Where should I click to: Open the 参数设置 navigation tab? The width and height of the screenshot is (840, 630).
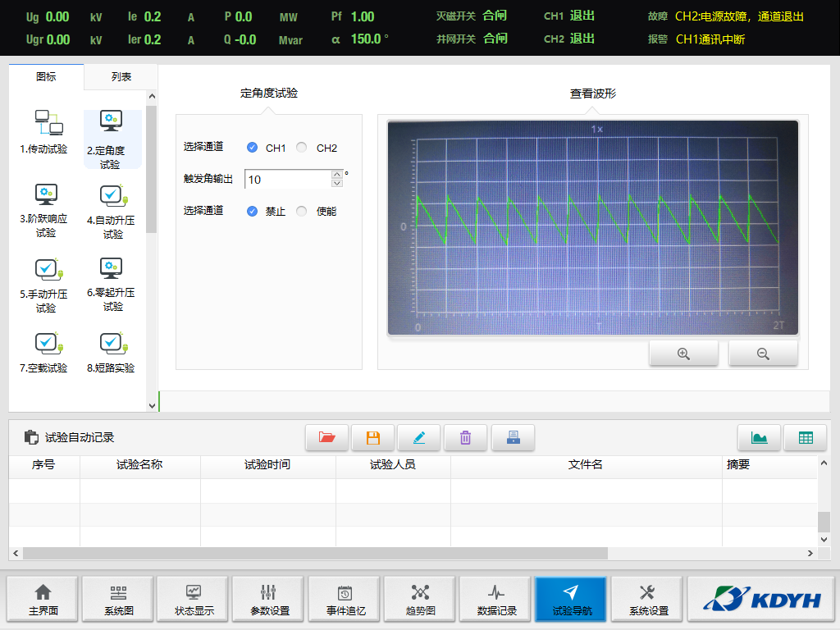point(268,599)
